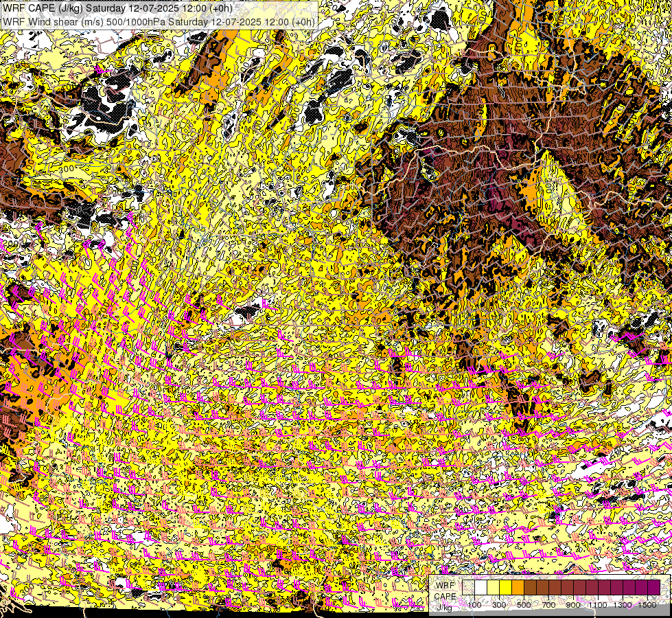Click the WRF Wind shear title line
This screenshot has width=672, height=618.
click(158, 21)
